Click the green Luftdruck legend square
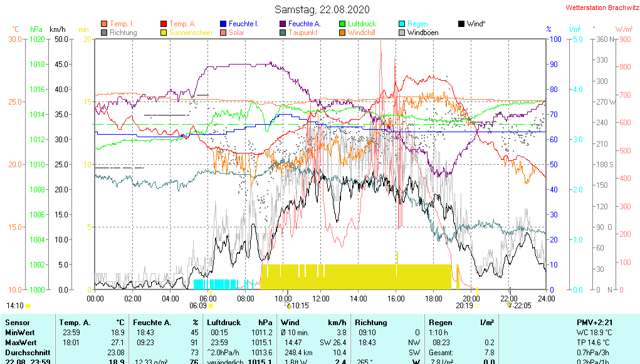The image size is (640, 364). 342,24
